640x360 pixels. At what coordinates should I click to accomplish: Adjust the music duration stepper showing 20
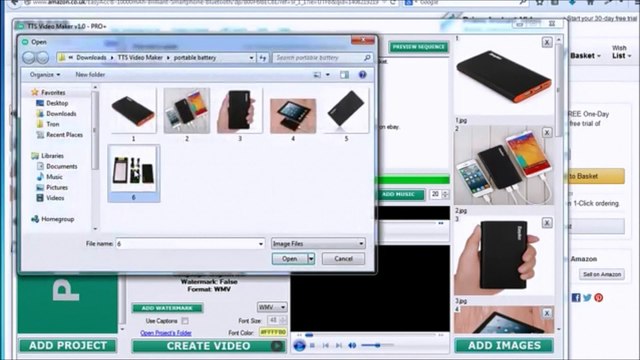445,194
